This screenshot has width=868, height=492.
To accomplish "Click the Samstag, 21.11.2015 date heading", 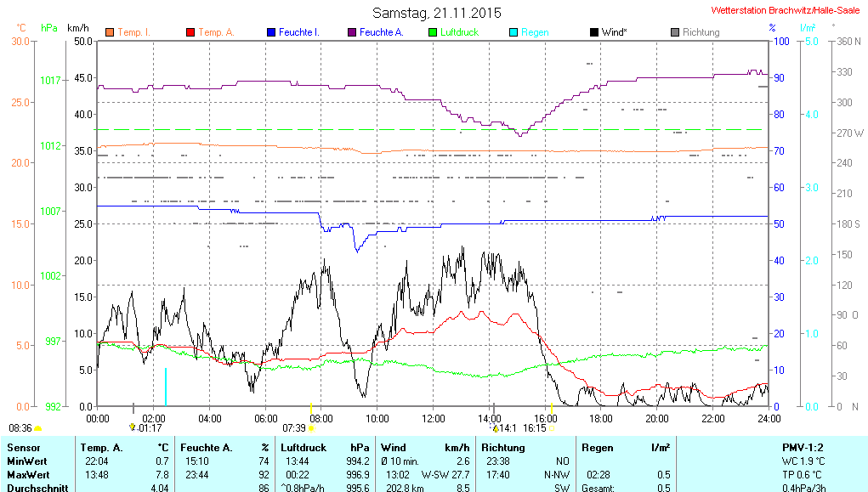I will click(x=437, y=13).
